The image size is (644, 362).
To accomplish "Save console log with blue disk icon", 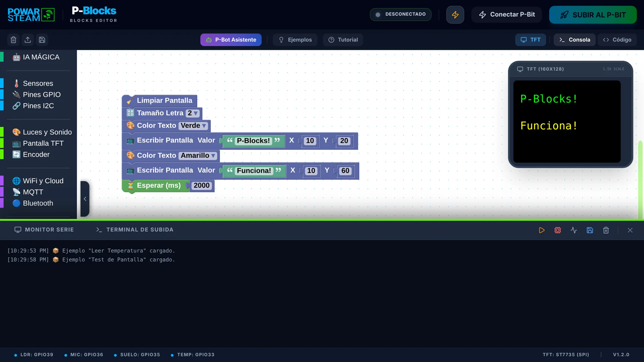I will pyautogui.click(x=590, y=230).
